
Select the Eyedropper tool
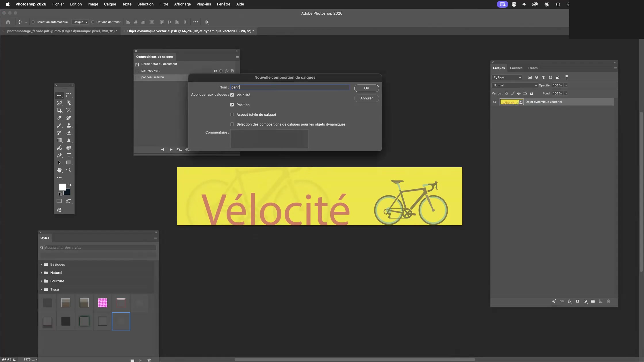pyautogui.click(x=59, y=118)
